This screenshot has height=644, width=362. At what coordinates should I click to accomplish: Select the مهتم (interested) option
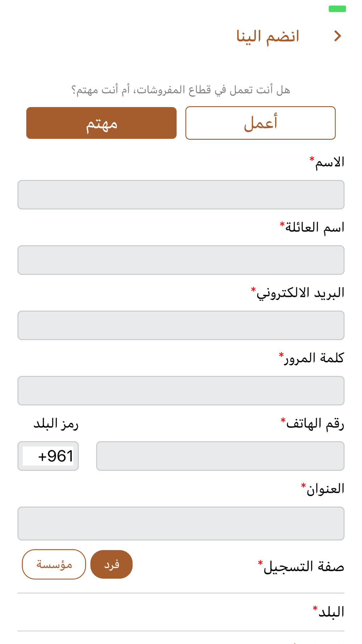point(101,123)
